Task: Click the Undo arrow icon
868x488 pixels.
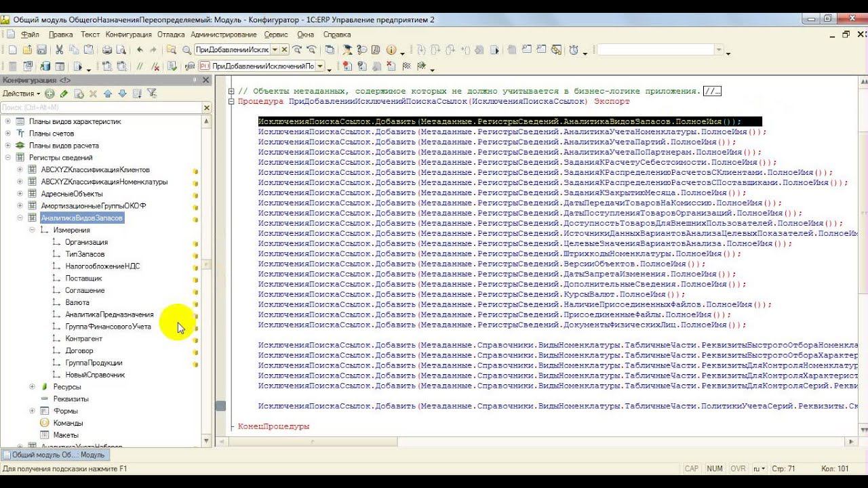Action: [140, 49]
